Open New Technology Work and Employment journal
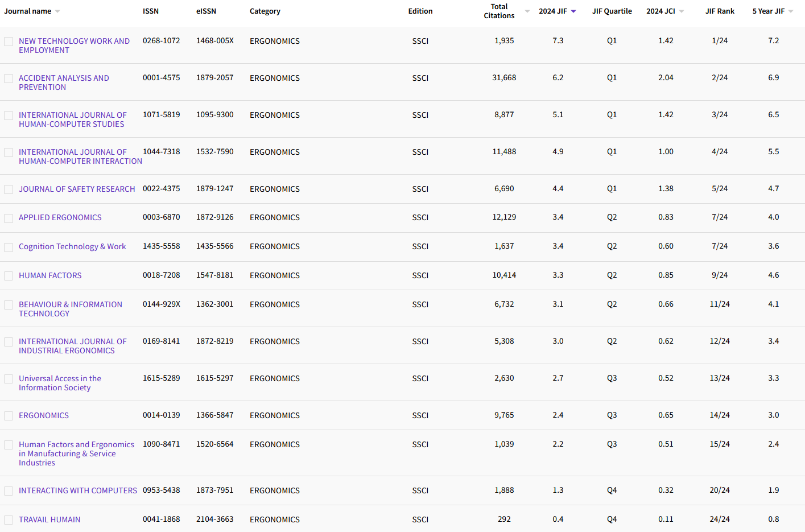The height and width of the screenshot is (532, 805). (74, 46)
